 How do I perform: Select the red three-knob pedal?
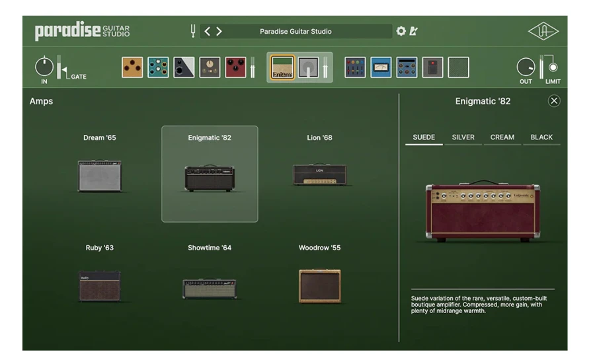235,67
